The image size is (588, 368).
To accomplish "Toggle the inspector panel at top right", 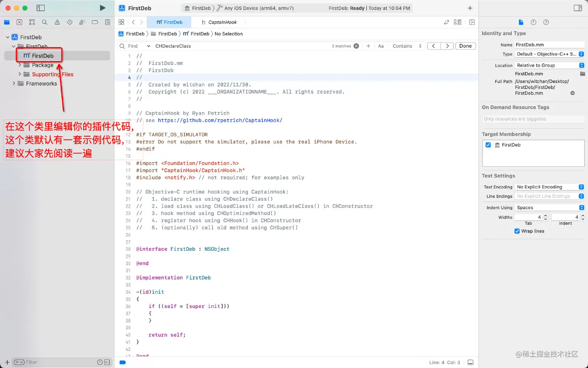I will point(578,8).
